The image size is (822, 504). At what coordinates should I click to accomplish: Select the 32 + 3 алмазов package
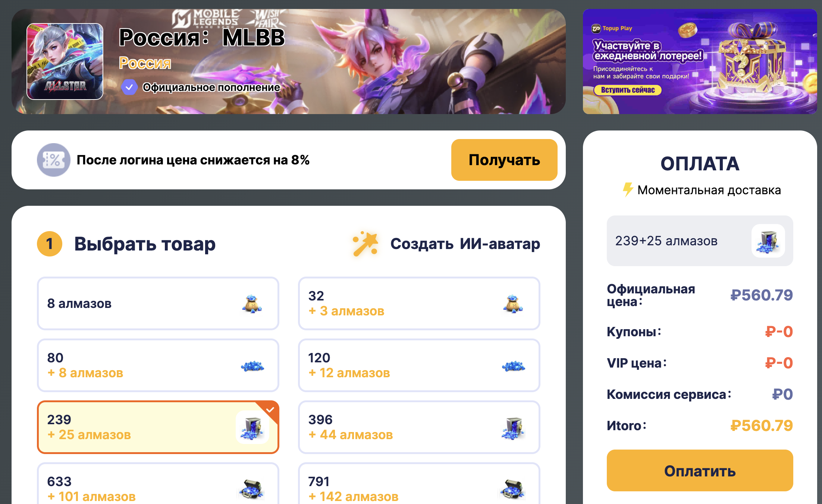(419, 303)
